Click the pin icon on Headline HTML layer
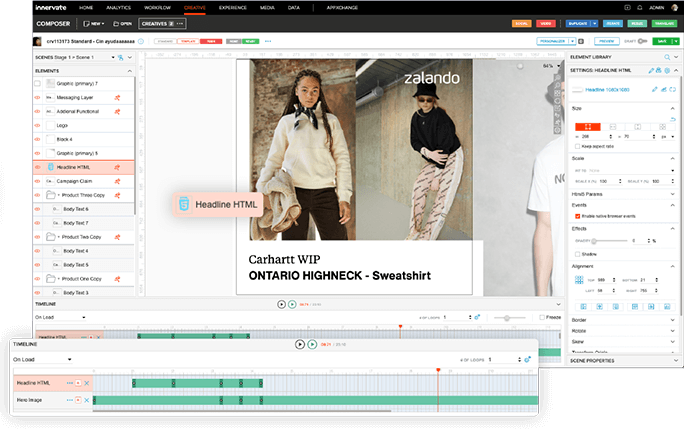 [117, 167]
